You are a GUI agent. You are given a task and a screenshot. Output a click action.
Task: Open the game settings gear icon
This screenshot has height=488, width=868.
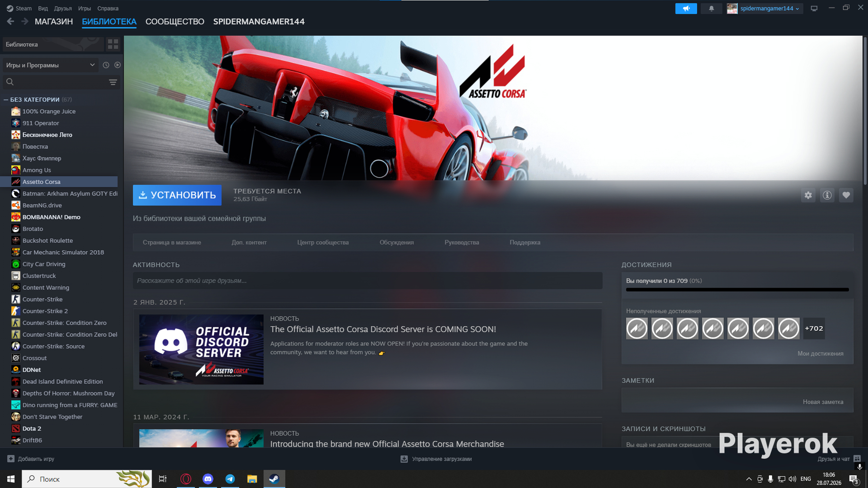coord(808,195)
